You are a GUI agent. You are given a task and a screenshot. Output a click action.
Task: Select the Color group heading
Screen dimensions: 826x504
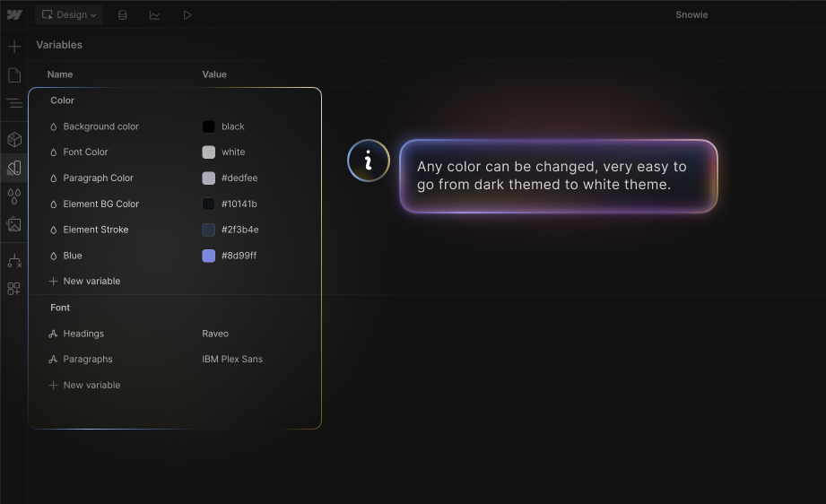tap(62, 100)
